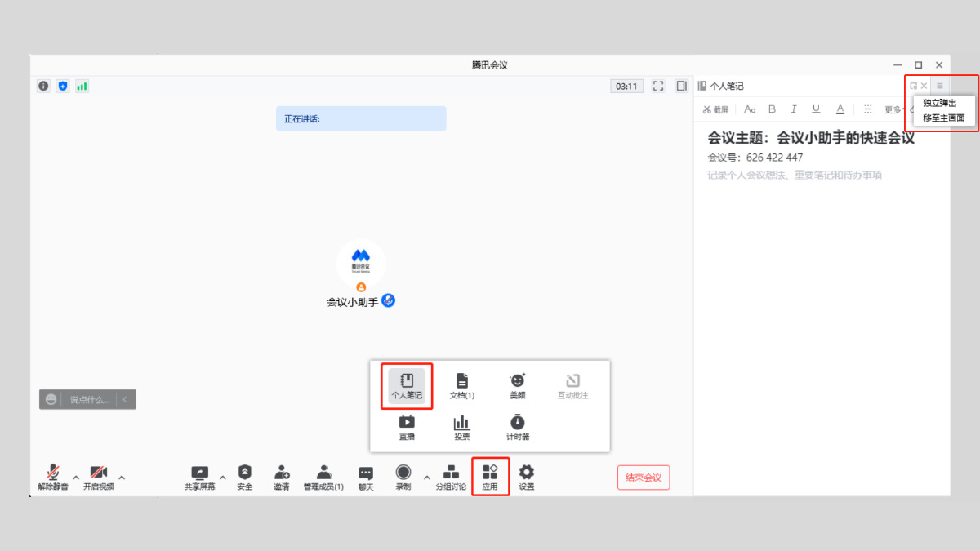The height and width of the screenshot is (551, 980).
Task: Click the 个人笔记 panel title
Action: pyautogui.click(x=727, y=86)
